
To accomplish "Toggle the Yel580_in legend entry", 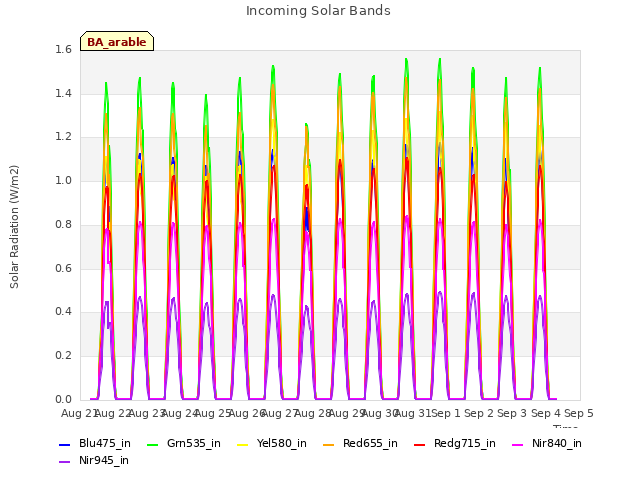I will click(272, 444).
